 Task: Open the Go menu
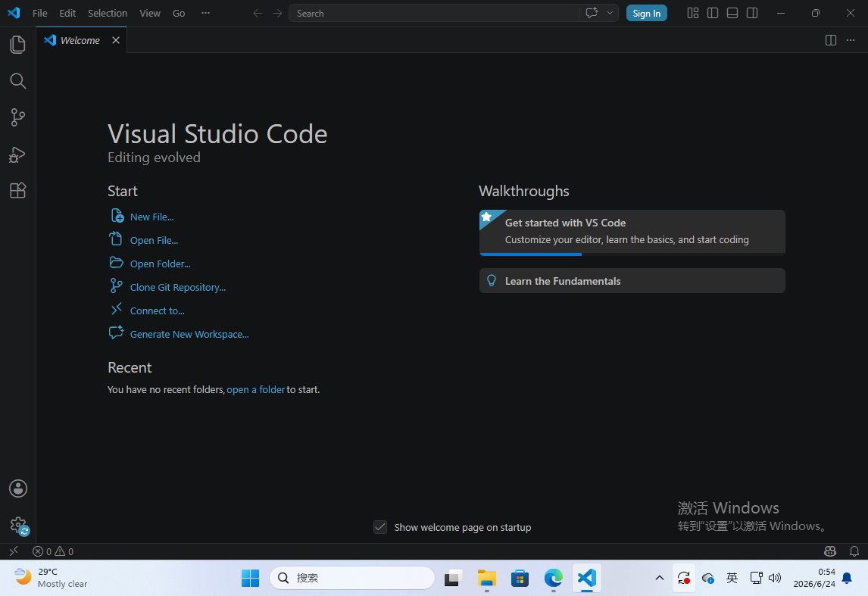tap(179, 14)
